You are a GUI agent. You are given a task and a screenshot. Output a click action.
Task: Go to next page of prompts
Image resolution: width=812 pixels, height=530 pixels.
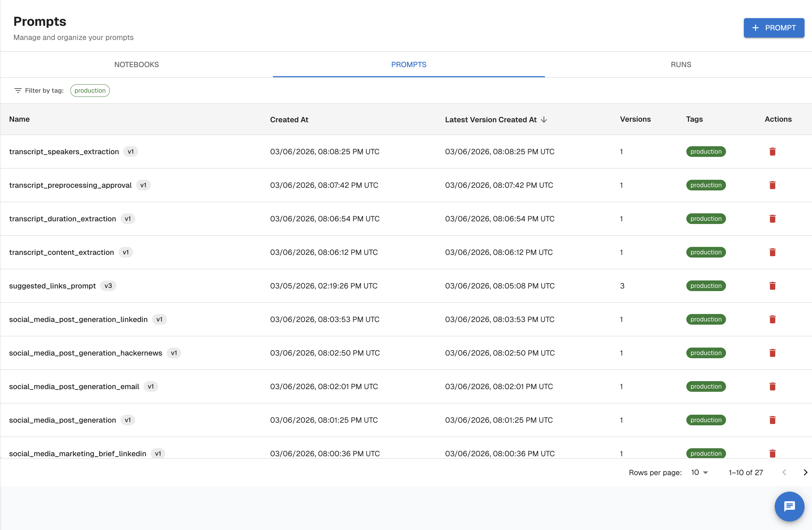[805, 472]
